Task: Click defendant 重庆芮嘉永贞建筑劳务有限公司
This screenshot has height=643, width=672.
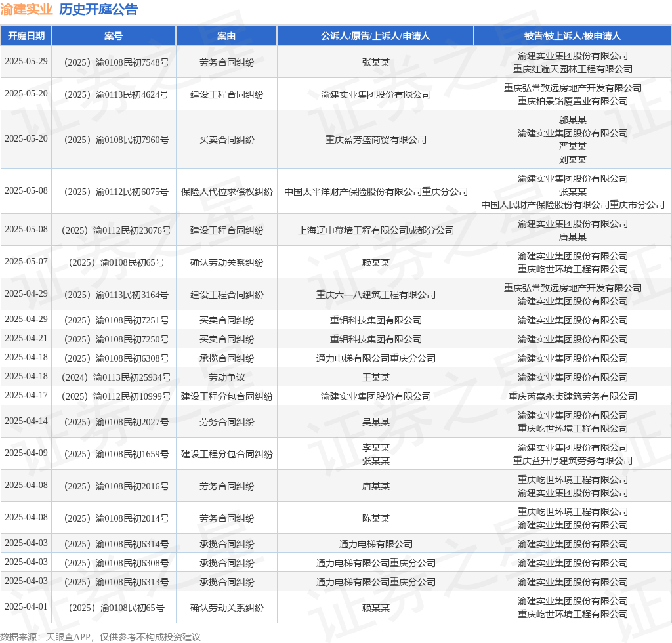Action: point(572,397)
